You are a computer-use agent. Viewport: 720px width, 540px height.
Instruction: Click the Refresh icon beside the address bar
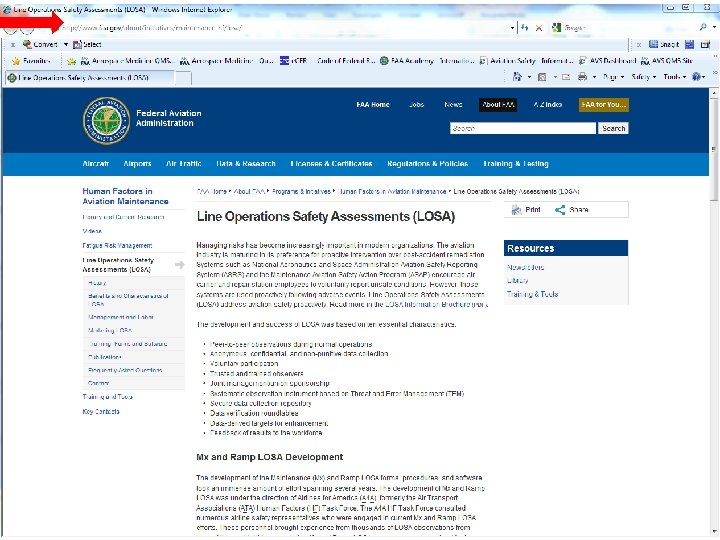tap(525, 28)
